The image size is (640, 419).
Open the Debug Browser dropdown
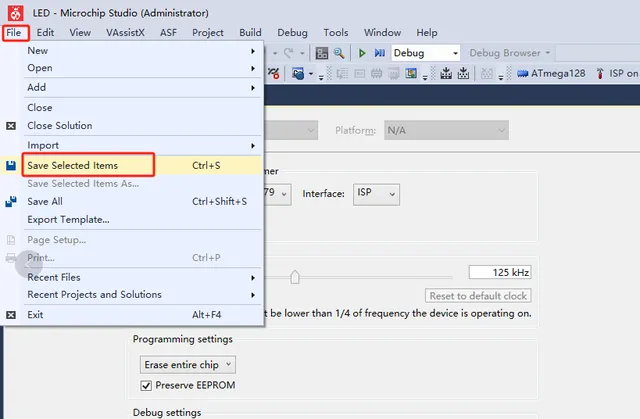coord(509,53)
